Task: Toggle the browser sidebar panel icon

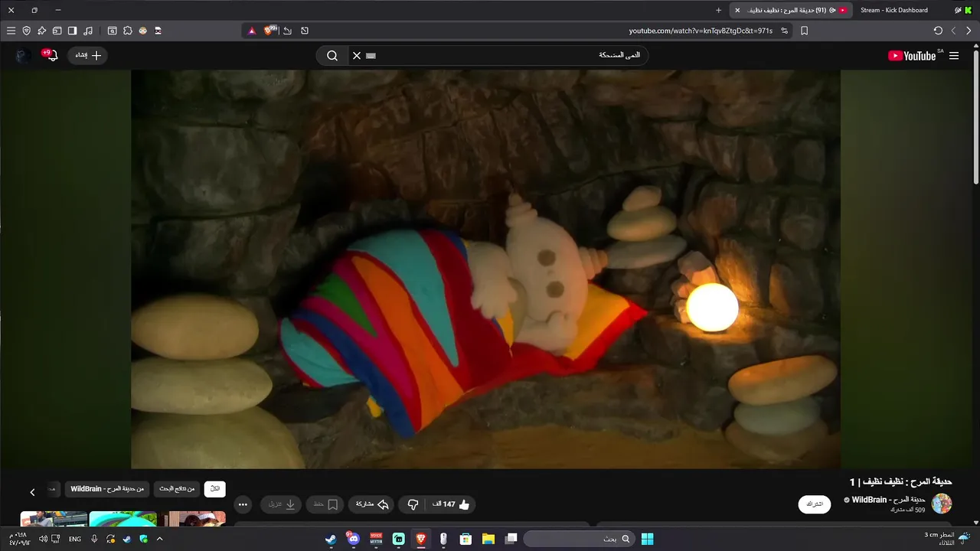Action: (x=72, y=31)
